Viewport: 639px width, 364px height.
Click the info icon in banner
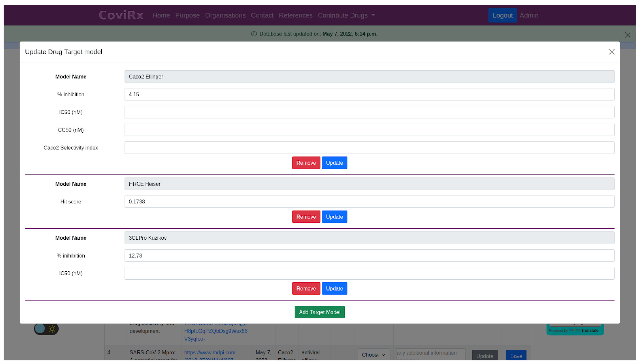(x=254, y=34)
